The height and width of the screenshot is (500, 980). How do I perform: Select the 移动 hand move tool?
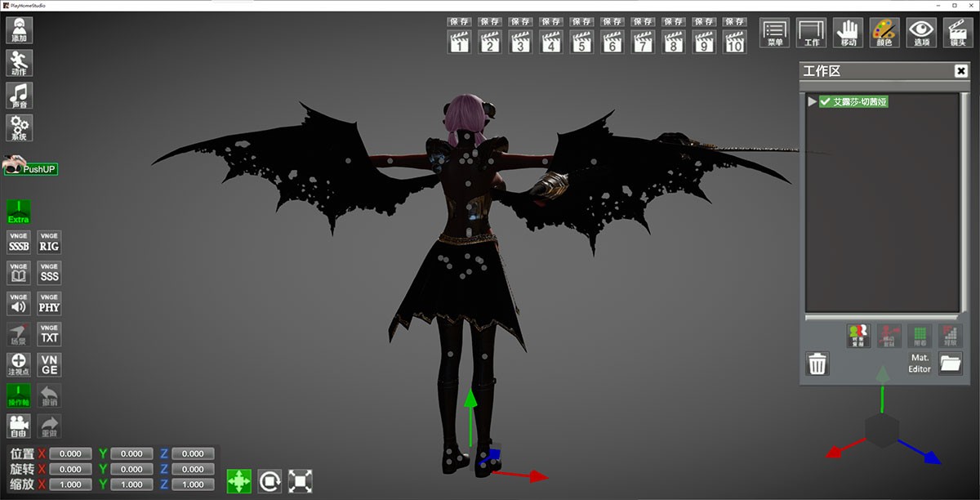pos(848,33)
